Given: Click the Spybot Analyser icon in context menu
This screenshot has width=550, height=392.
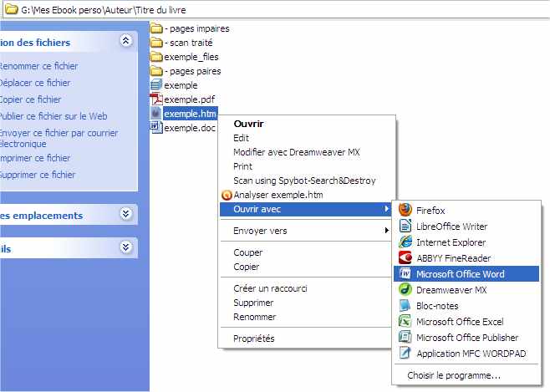Looking at the screenshot, I should point(227,195).
